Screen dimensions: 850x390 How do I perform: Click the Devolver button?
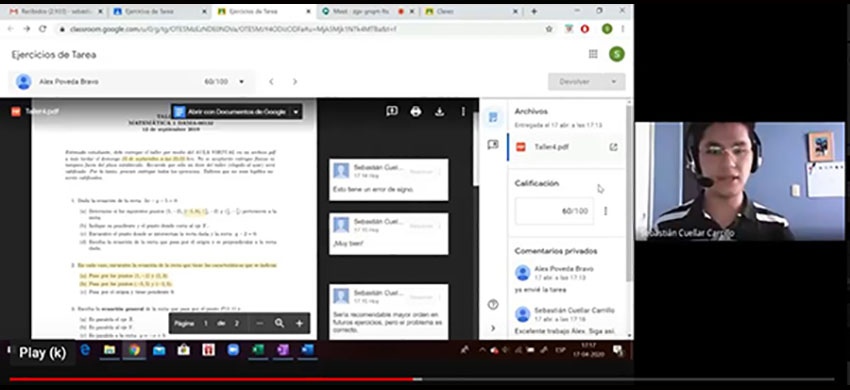(x=575, y=81)
